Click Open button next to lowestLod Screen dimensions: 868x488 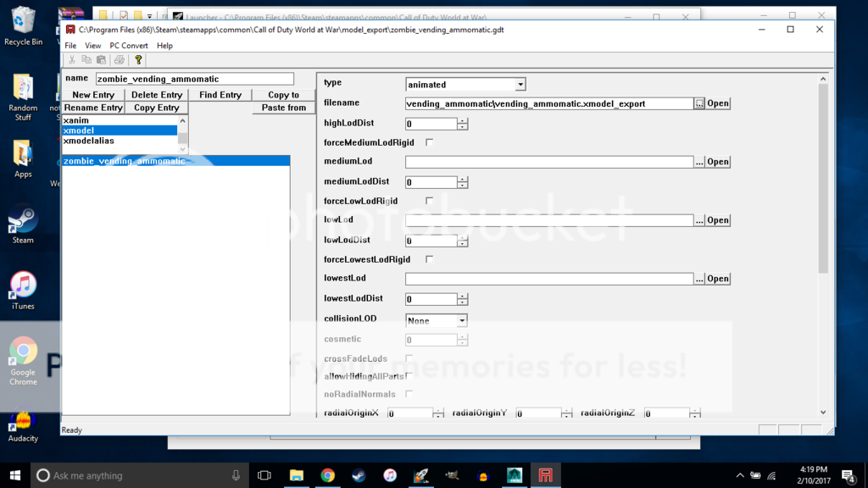click(718, 278)
